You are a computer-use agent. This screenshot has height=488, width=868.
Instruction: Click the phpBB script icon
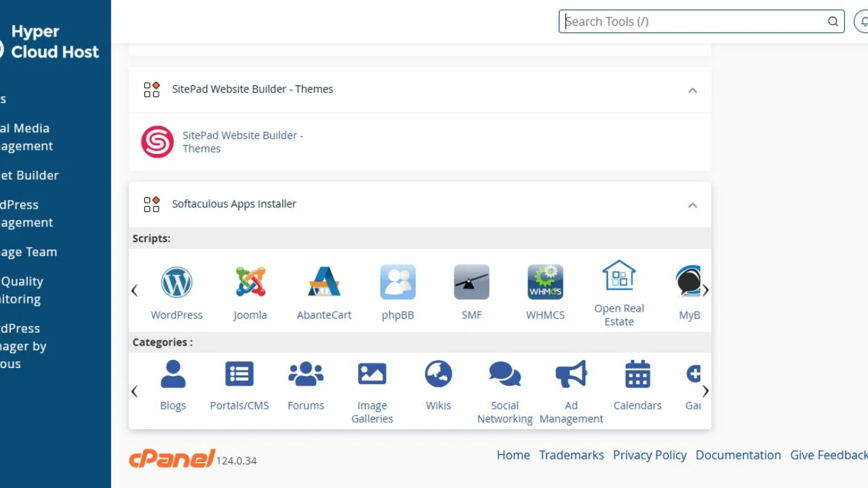[397, 282]
